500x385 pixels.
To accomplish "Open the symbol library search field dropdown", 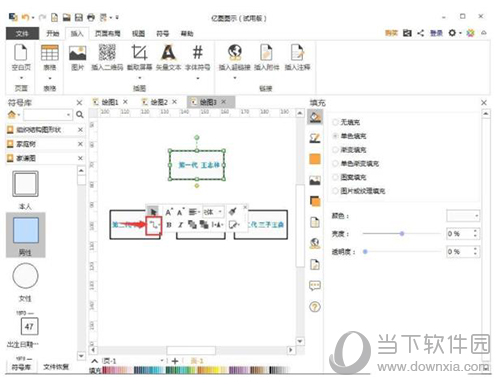I will 68,115.
